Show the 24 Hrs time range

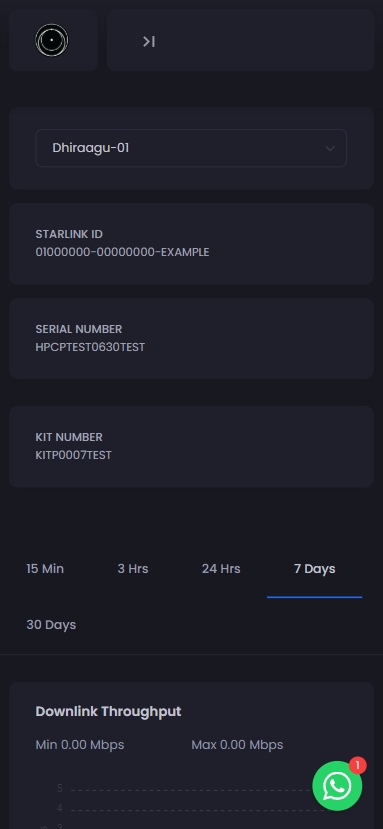[221, 569]
